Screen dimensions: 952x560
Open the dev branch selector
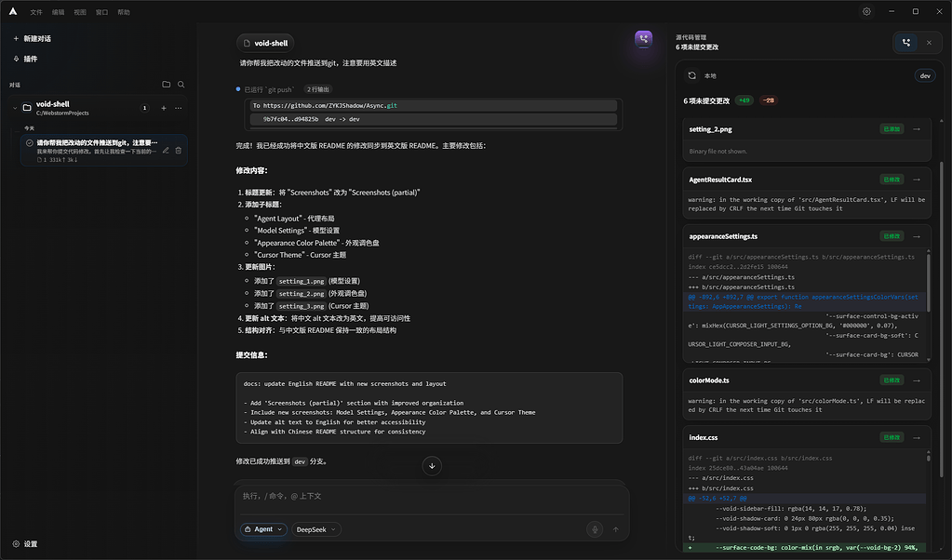pos(925,76)
